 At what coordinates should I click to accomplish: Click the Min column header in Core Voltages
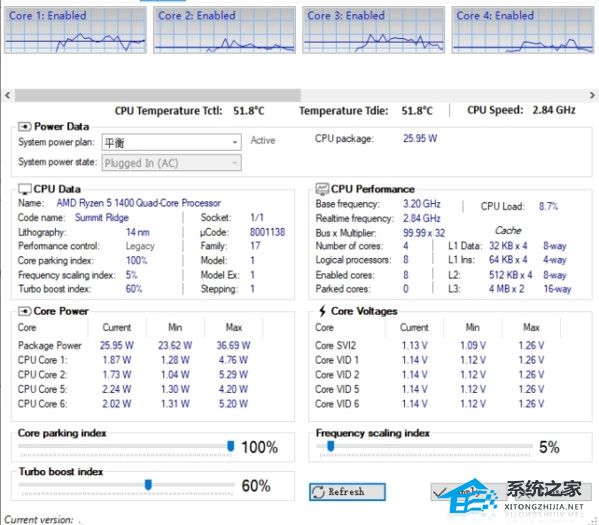coord(473,327)
